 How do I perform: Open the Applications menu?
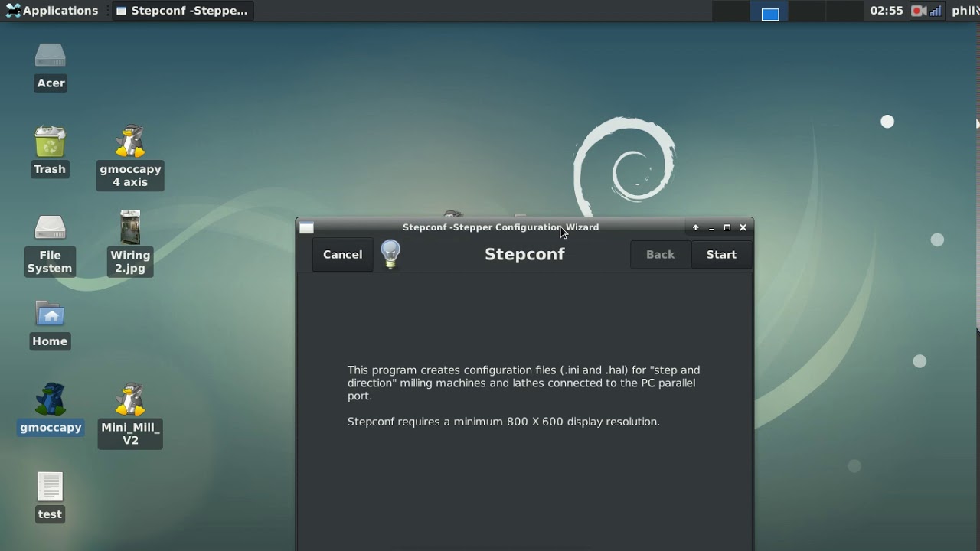click(x=52, y=11)
